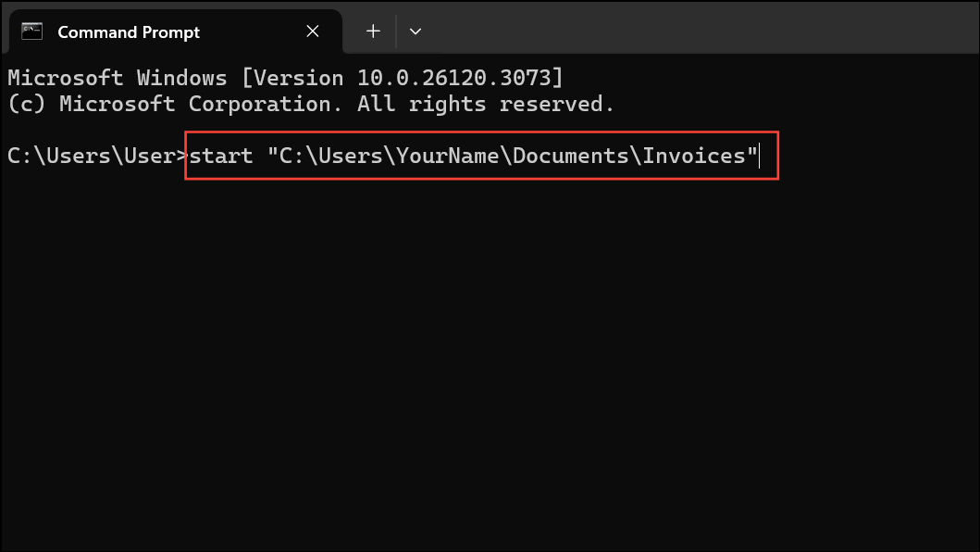
Task: Open a new tab with the plus button
Action: point(373,31)
